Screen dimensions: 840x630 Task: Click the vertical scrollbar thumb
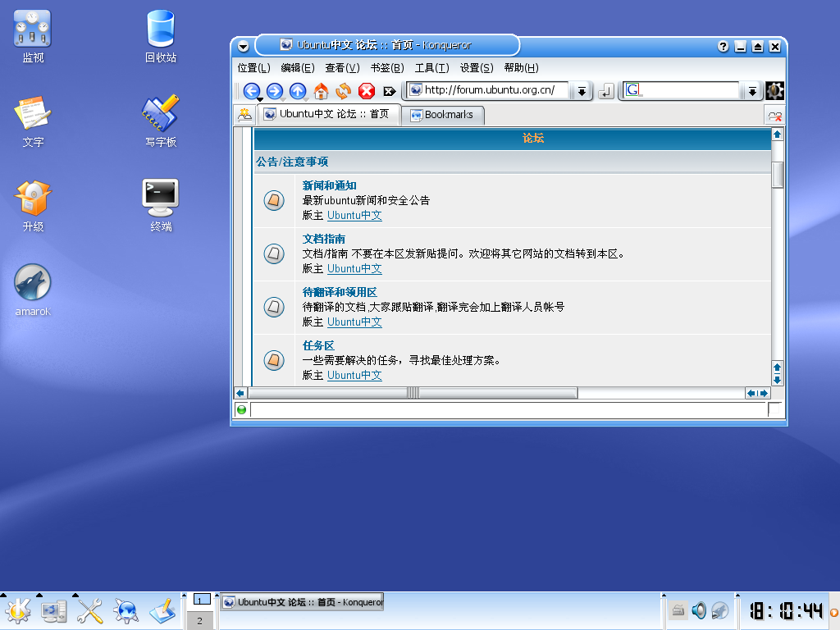778,174
